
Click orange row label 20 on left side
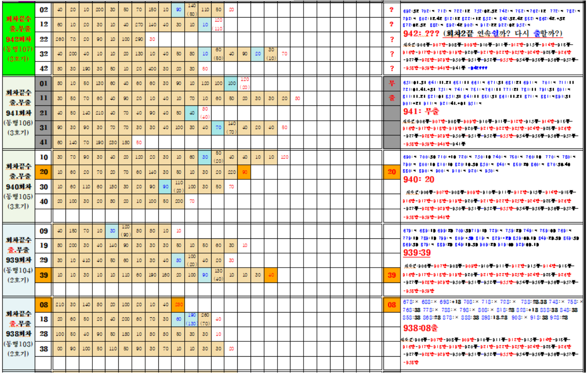tap(44, 172)
